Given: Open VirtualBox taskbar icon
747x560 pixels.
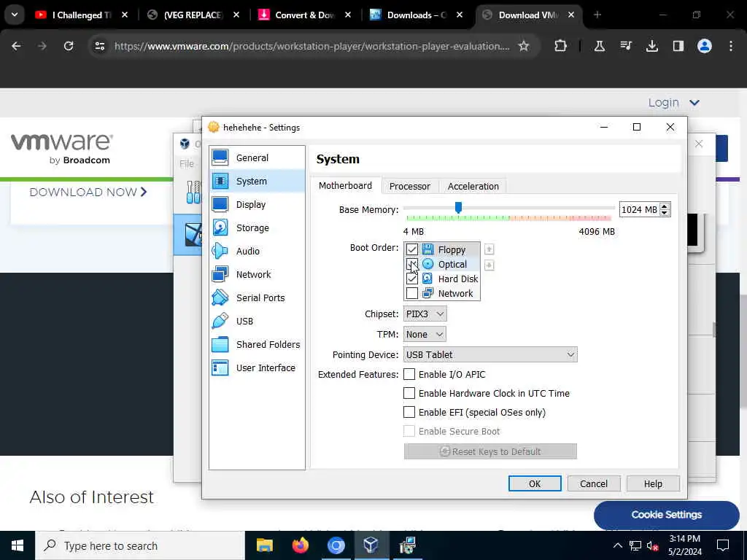Looking at the screenshot, I should (371, 545).
